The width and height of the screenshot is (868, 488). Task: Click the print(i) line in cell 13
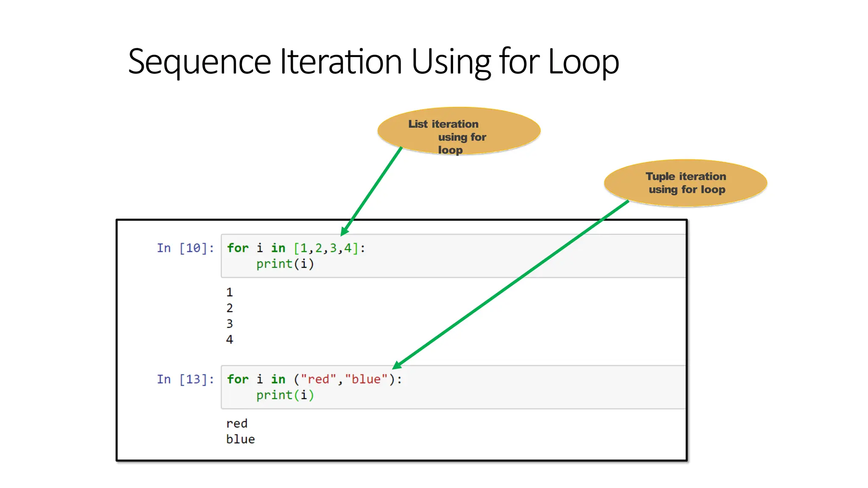[285, 395]
